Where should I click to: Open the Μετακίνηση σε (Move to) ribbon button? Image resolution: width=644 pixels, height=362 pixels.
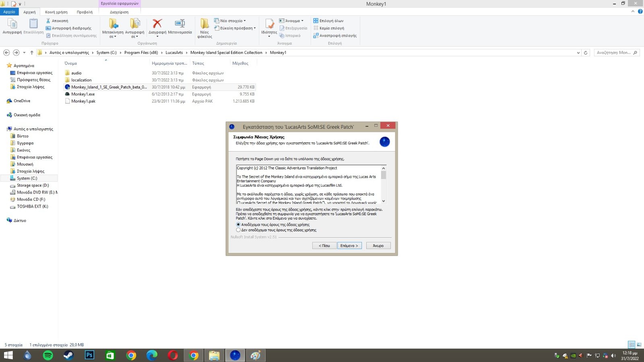113,28
